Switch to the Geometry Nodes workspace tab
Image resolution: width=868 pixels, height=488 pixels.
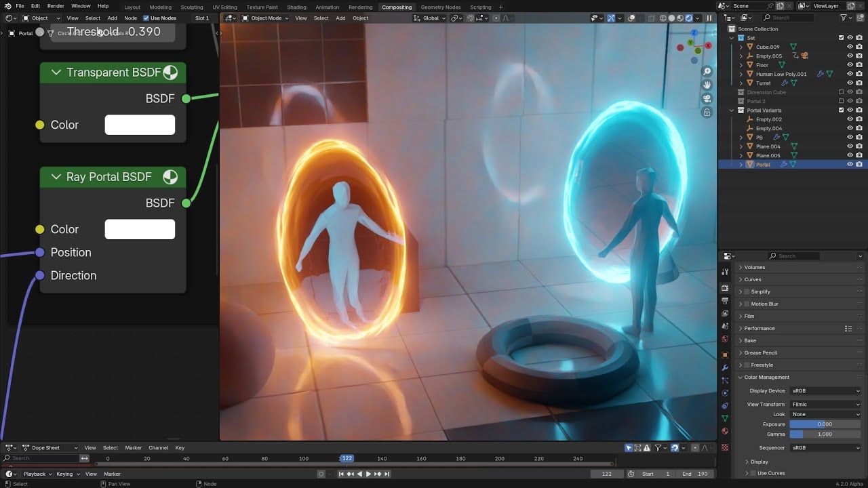click(441, 7)
